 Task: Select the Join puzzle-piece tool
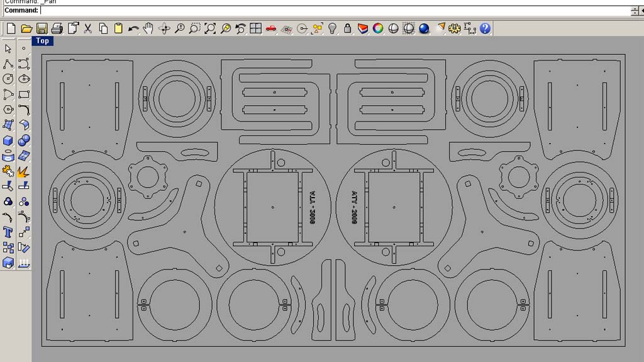coord(8,171)
